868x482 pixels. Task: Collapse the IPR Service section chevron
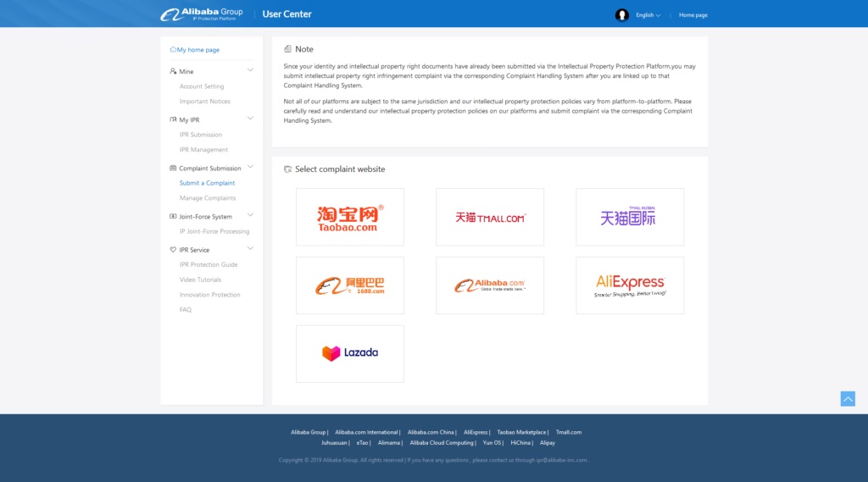tap(250, 248)
